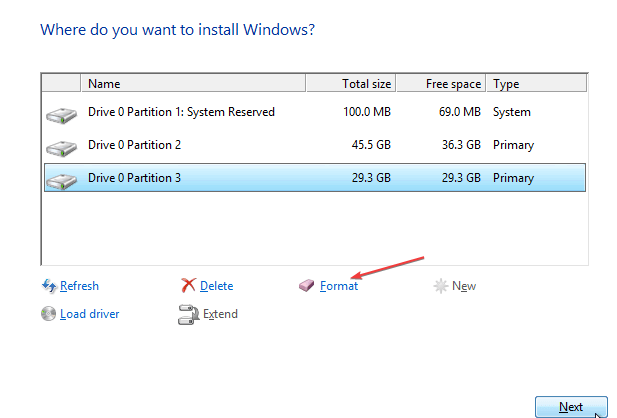Choose the Format link text

click(x=339, y=286)
